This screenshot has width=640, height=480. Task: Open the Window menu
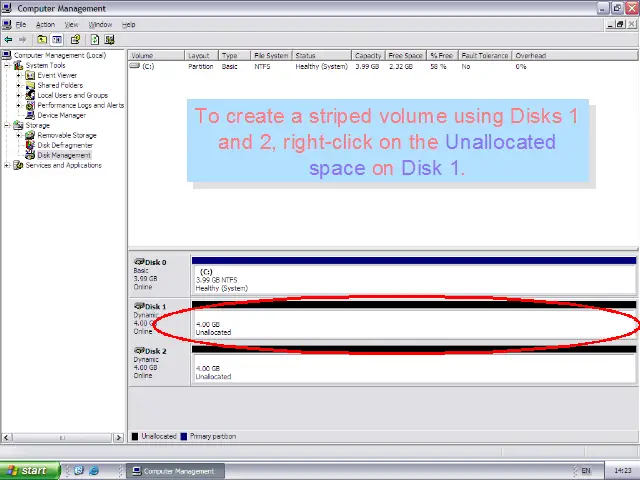click(100, 24)
